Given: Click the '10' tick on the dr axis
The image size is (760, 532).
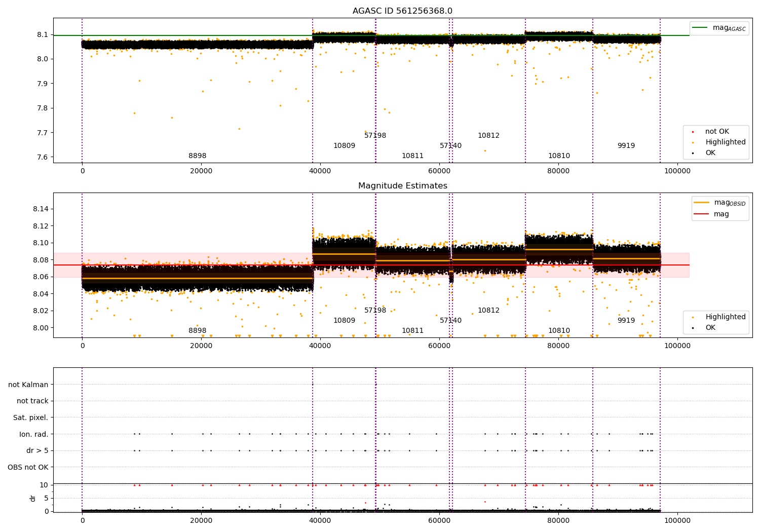Looking at the screenshot, I should (x=44, y=485).
